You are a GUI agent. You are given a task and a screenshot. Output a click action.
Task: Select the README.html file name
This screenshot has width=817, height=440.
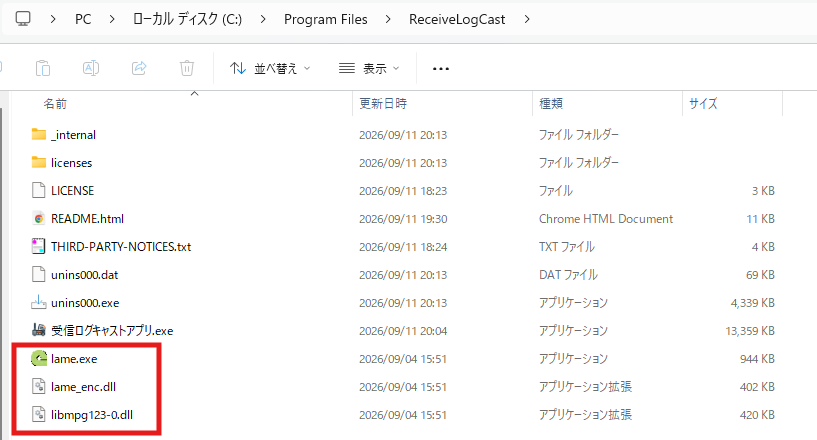tap(88, 219)
